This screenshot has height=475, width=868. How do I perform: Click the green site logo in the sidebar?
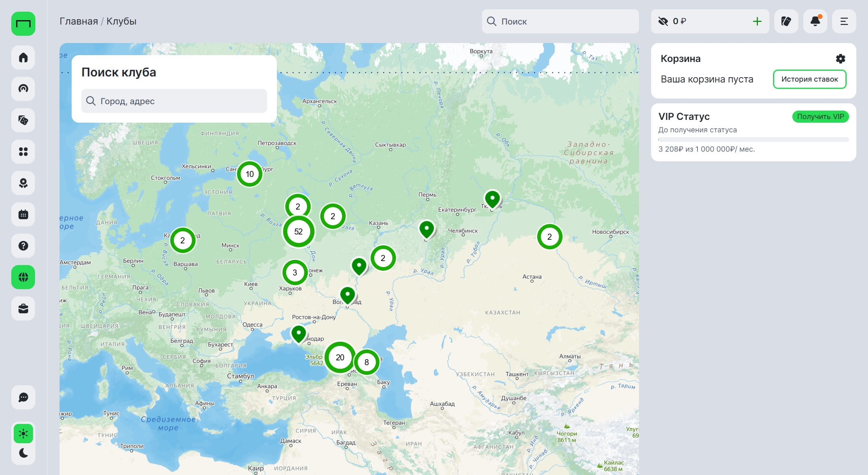point(23,24)
